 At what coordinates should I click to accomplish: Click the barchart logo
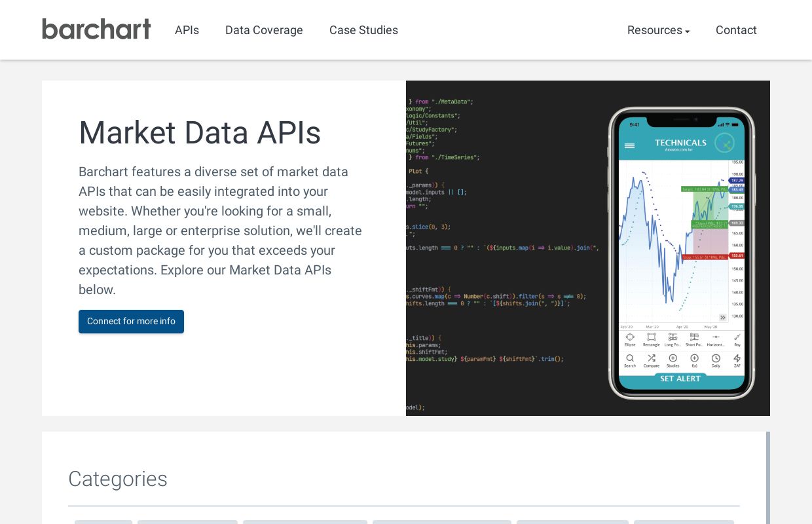coord(96,29)
